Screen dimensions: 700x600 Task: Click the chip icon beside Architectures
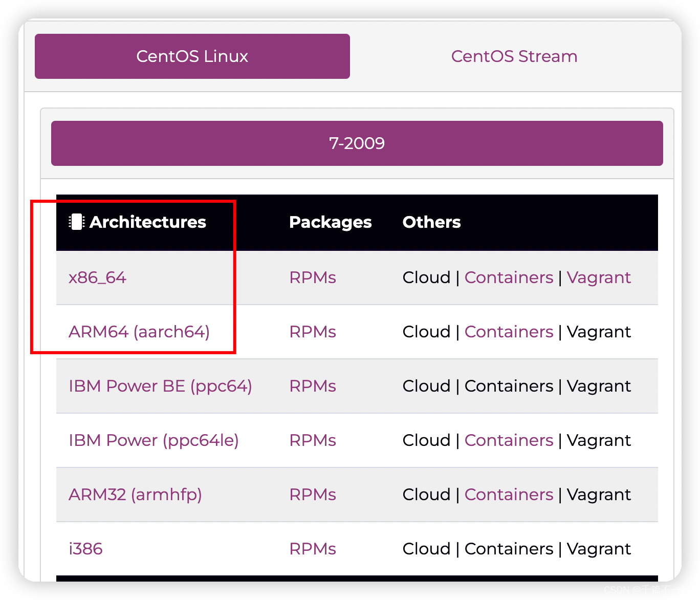77,222
